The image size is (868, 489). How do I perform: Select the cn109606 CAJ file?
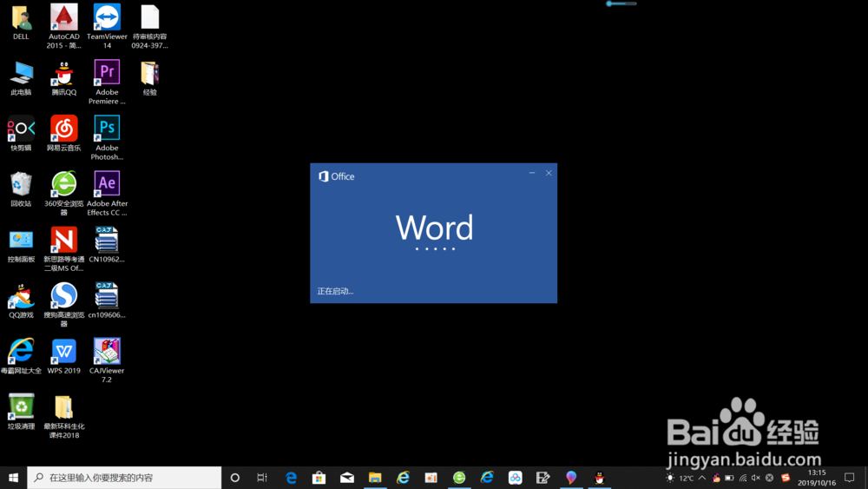(x=107, y=301)
